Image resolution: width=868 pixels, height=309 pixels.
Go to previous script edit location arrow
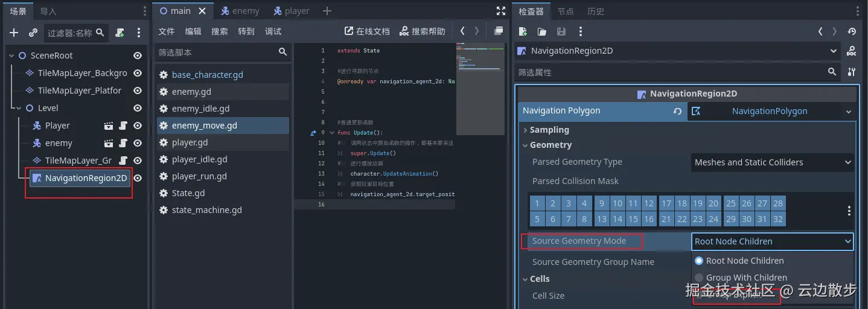tap(462, 31)
